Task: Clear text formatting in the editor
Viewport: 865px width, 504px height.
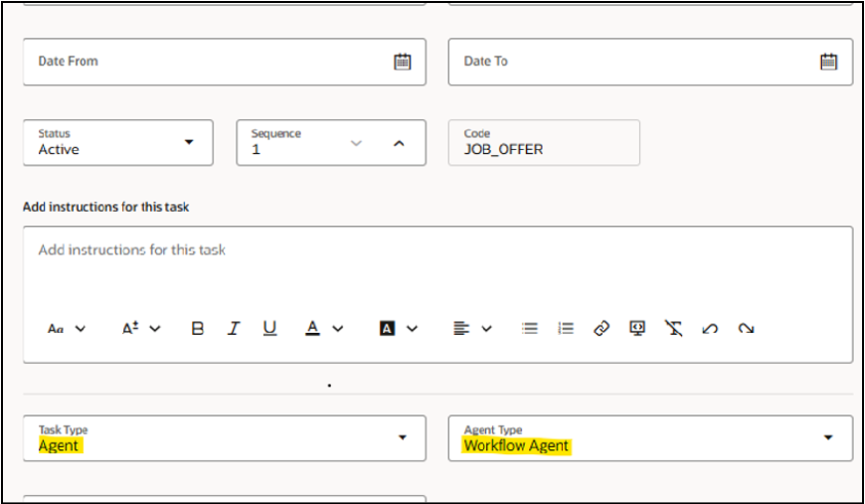Action: pyautogui.click(x=673, y=329)
